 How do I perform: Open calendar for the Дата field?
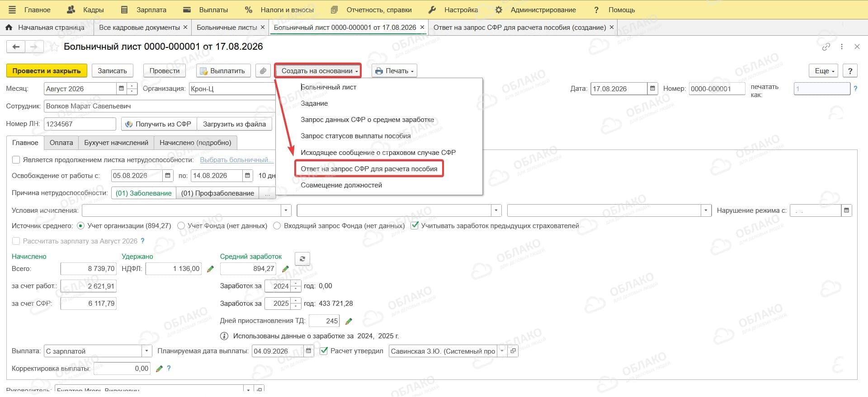pyautogui.click(x=652, y=89)
